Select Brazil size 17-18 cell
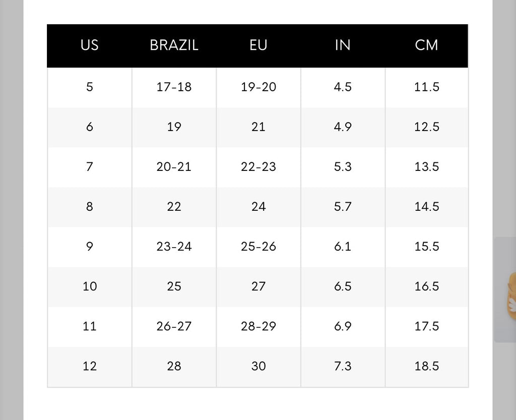 click(x=174, y=87)
